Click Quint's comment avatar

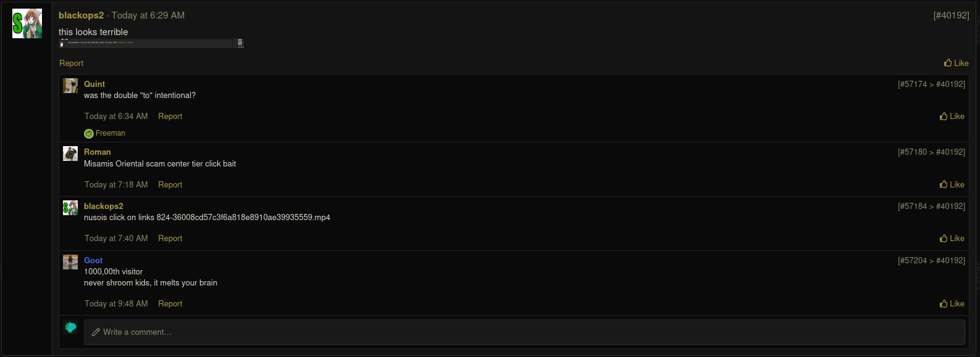coord(70,86)
